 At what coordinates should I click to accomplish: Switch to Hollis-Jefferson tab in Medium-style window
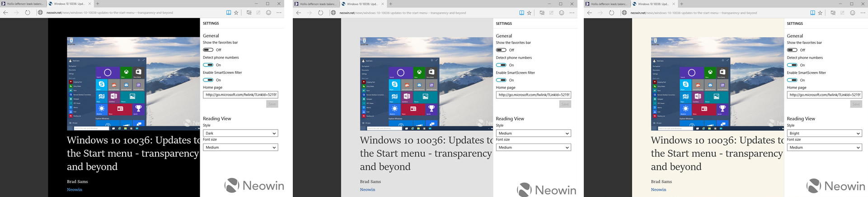click(316, 4)
